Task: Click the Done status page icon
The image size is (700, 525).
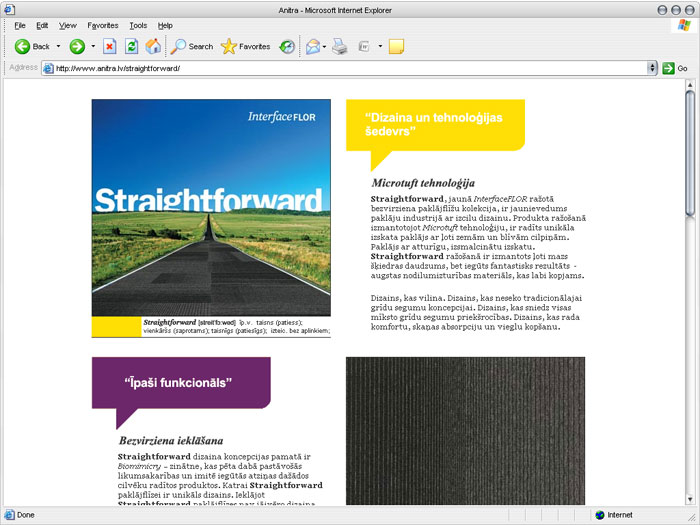Action: pyautogui.click(x=9, y=515)
